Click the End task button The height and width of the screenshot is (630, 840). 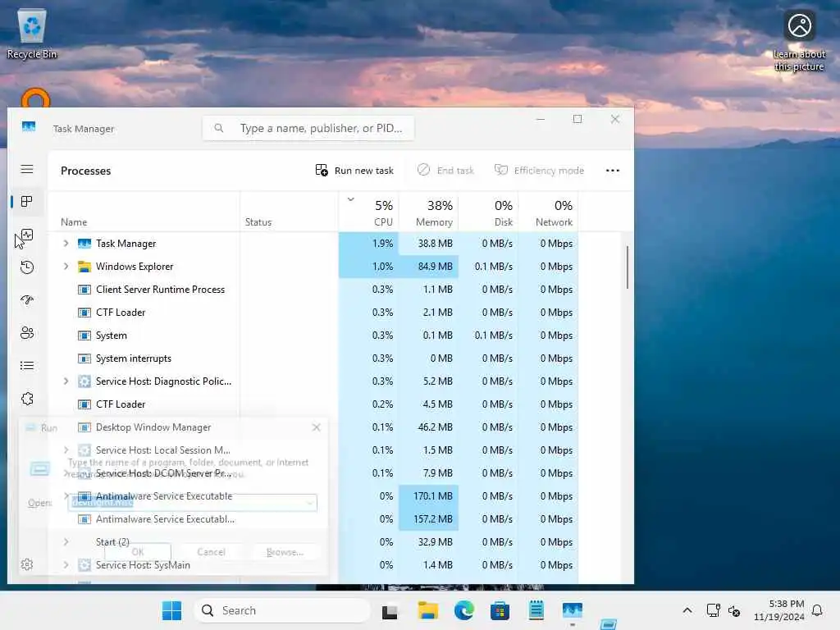point(445,171)
